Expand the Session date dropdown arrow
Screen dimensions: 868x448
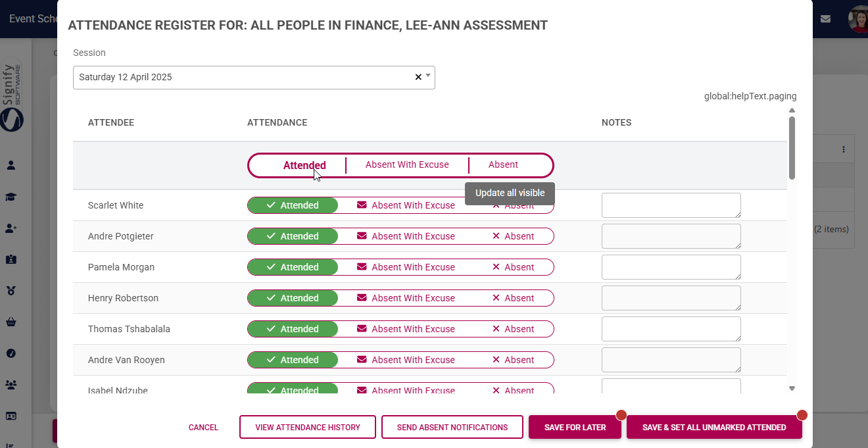(x=428, y=76)
